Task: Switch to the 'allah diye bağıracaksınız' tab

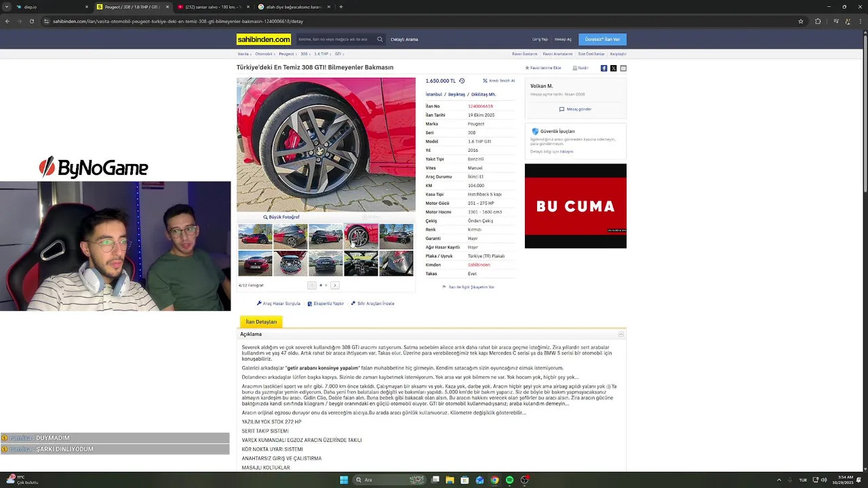Action: tap(294, 7)
